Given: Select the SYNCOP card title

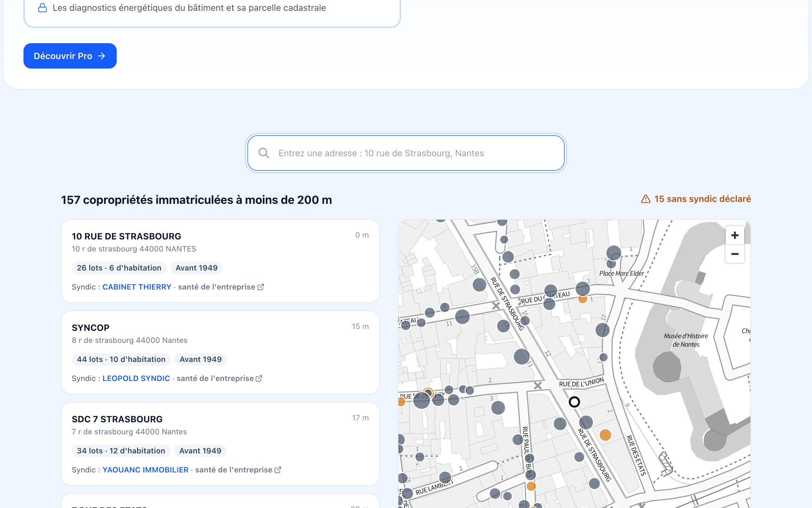Looking at the screenshot, I should (x=91, y=328).
